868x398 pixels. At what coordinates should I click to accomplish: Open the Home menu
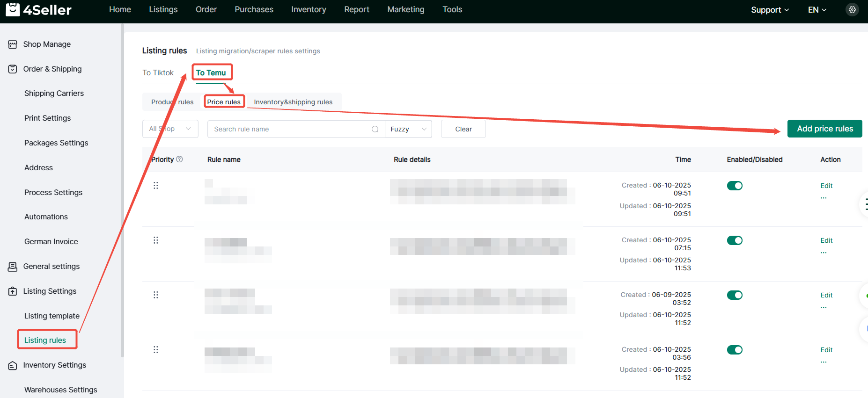coord(120,9)
